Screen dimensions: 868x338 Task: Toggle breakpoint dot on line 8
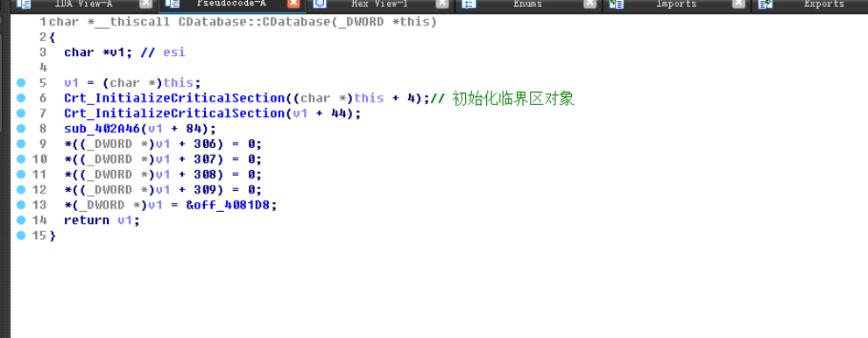point(21,129)
